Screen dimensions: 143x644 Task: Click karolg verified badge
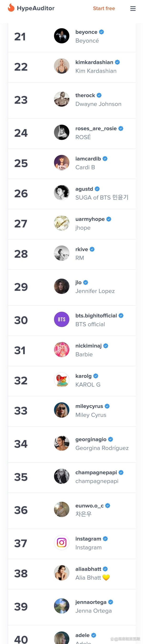[96, 376]
